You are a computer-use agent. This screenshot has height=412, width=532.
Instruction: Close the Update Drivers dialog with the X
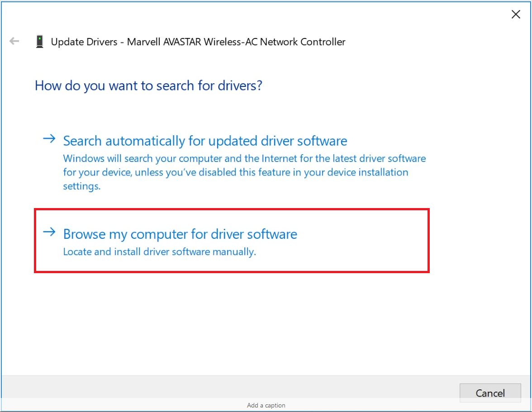pos(516,14)
